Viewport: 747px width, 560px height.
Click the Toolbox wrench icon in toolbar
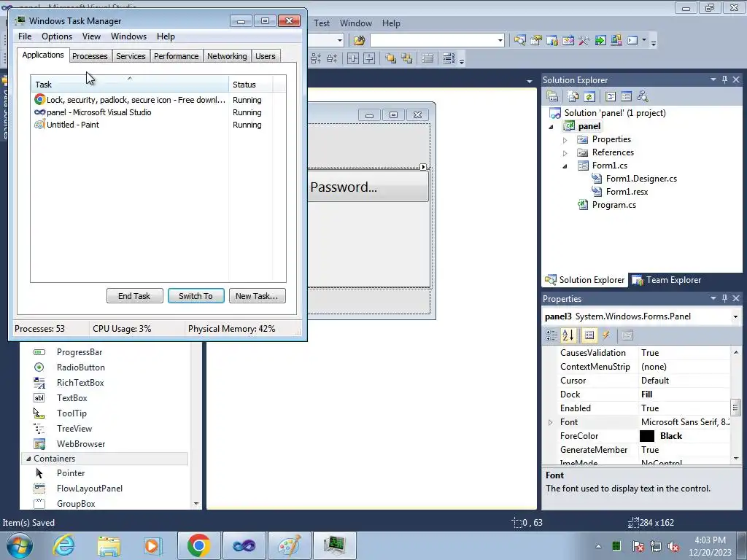coord(584,41)
